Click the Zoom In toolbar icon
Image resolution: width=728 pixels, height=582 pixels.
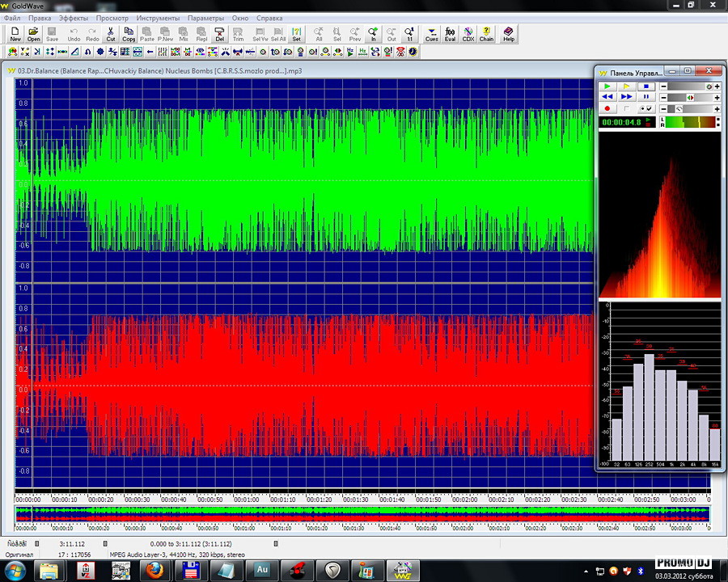(373, 34)
